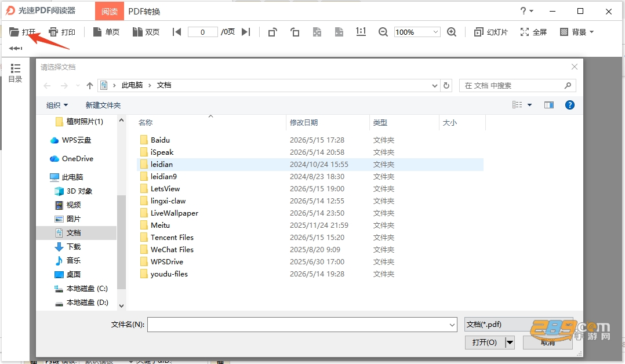This screenshot has width=625, height=364.
Task: Open 3D Objects in navigation pane
Action: coord(73,191)
